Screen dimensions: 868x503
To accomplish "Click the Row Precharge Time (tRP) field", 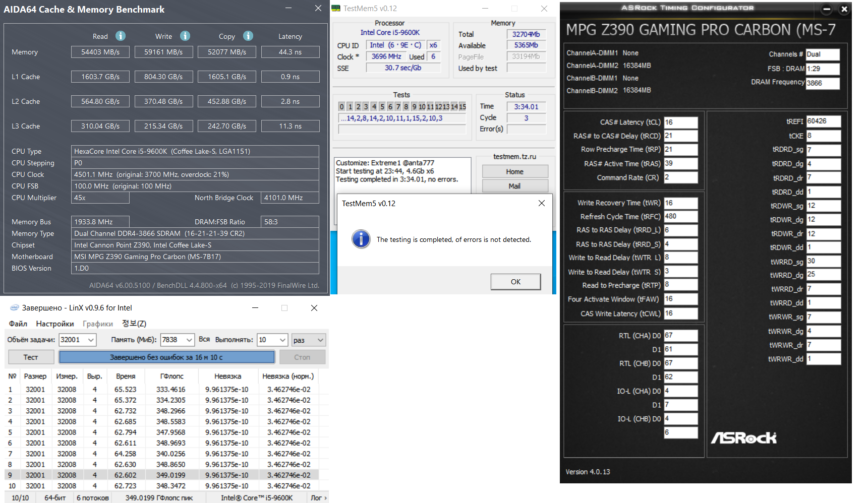I will coord(681,149).
